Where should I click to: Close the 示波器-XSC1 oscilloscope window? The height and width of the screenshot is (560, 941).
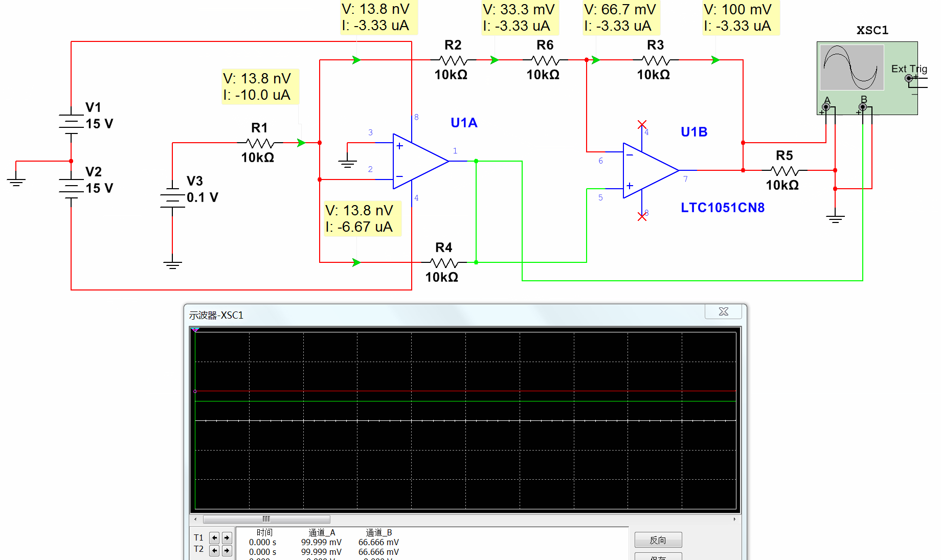tap(723, 311)
